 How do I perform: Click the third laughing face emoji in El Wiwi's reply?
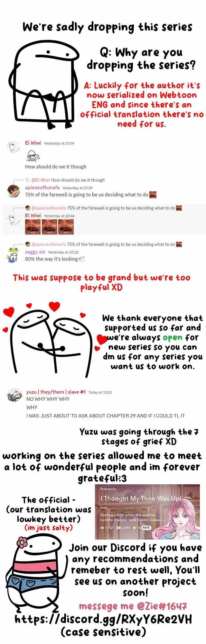66,227
